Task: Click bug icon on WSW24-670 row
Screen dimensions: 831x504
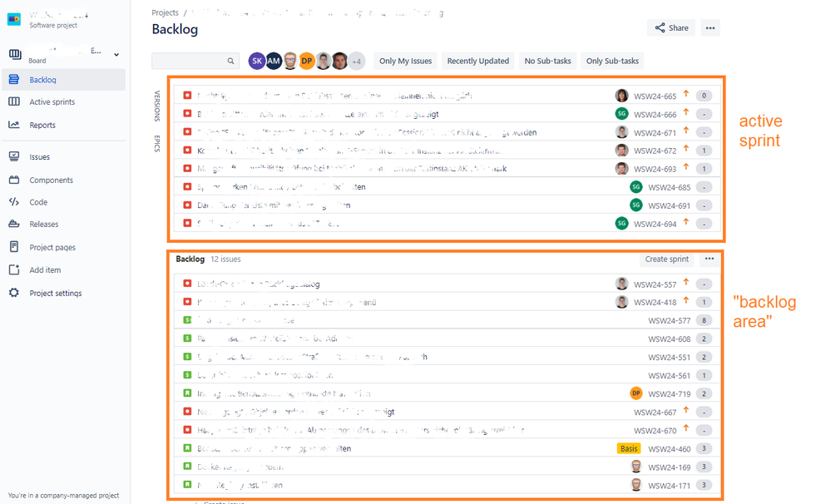Action: 187,430
